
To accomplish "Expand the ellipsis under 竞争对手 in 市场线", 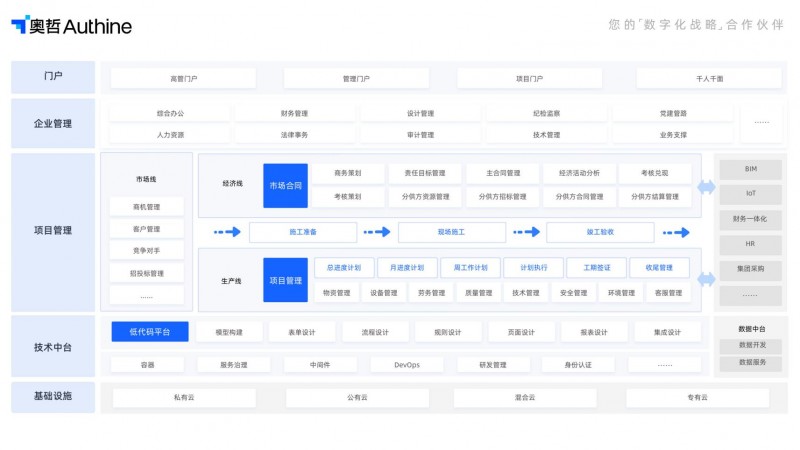I will (x=147, y=295).
